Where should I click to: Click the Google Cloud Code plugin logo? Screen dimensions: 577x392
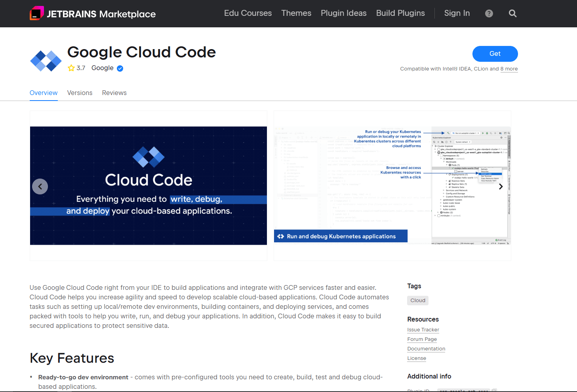tap(46, 61)
